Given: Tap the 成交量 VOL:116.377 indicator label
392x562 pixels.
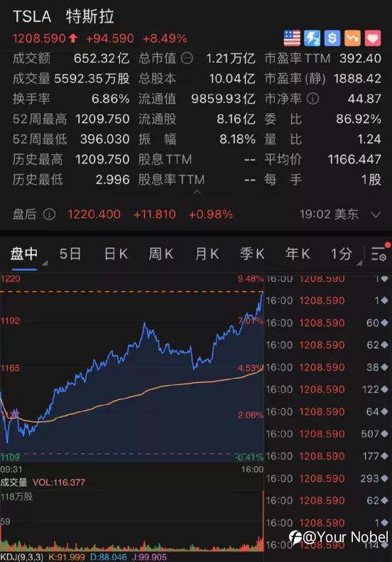Looking at the screenshot, I should [43, 482].
